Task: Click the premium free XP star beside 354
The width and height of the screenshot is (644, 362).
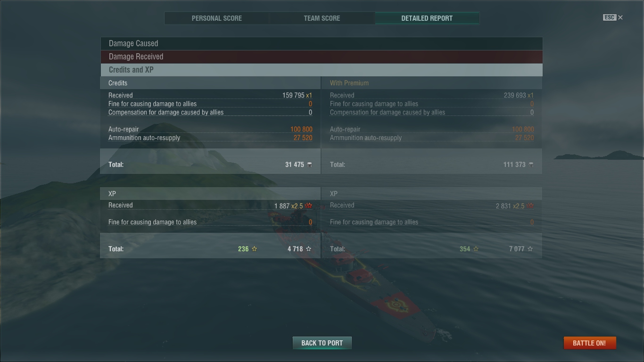Action: tap(476, 249)
